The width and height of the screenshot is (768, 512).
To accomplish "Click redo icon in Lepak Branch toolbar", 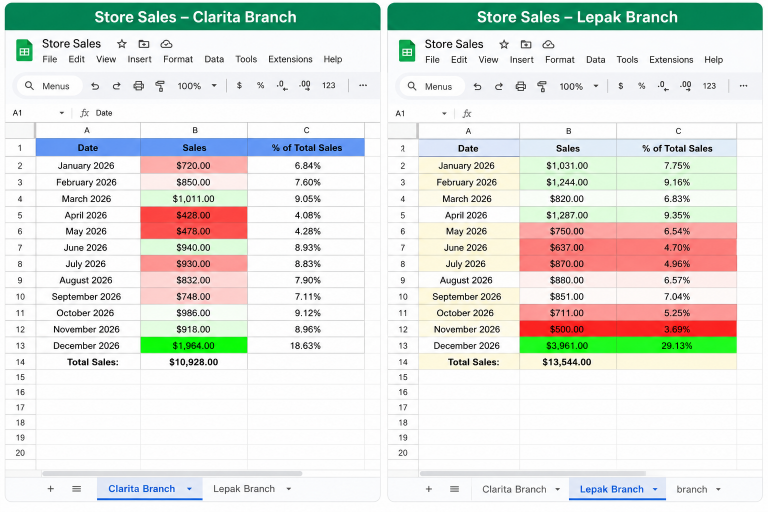I will 499,86.
